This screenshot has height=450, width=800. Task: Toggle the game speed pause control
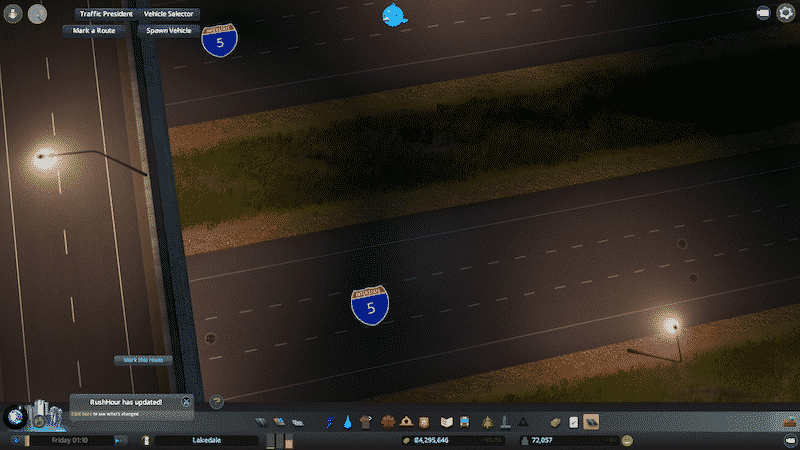[17, 440]
